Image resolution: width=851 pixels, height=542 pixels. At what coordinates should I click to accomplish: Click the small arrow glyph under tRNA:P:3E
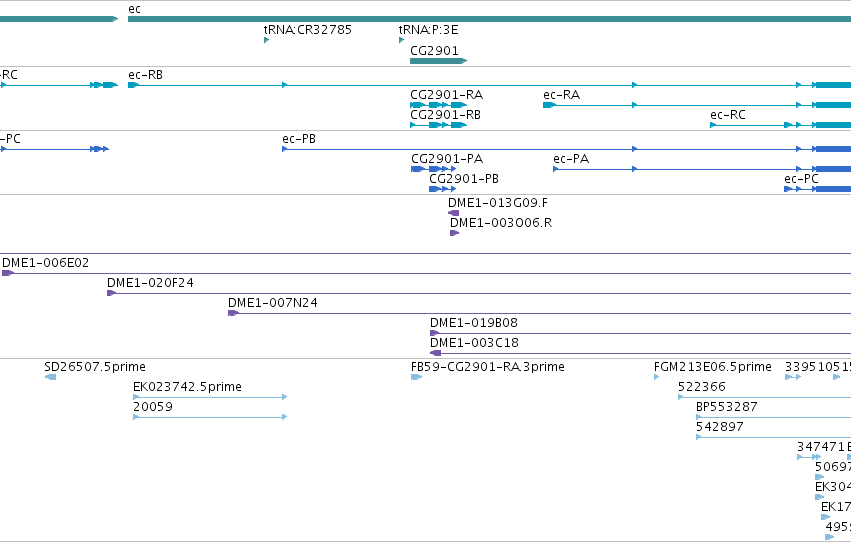401,40
